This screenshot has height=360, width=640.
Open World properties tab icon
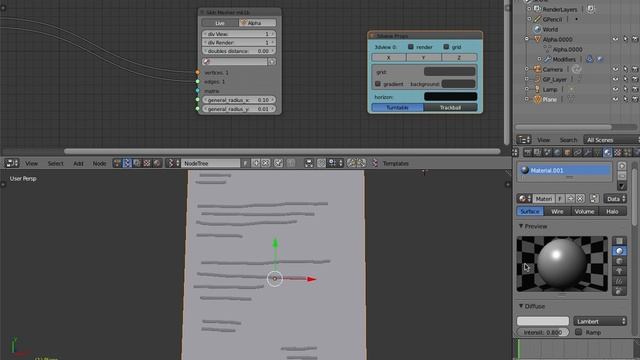pyautogui.click(x=557, y=153)
